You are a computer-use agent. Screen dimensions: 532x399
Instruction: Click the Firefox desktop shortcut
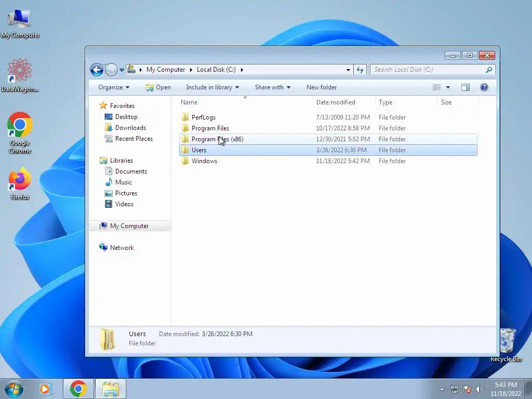click(20, 183)
